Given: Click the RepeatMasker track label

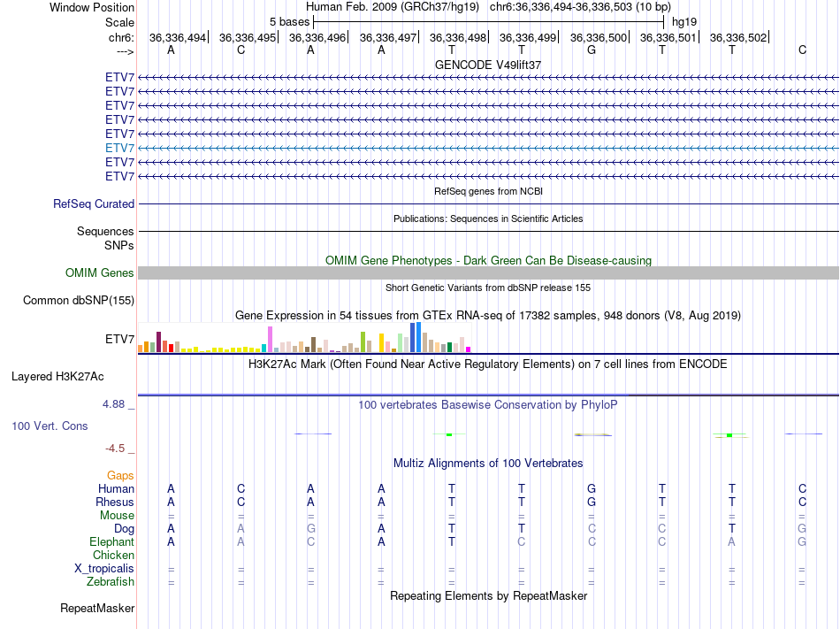Looking at the screenshot, I should 97,608.
